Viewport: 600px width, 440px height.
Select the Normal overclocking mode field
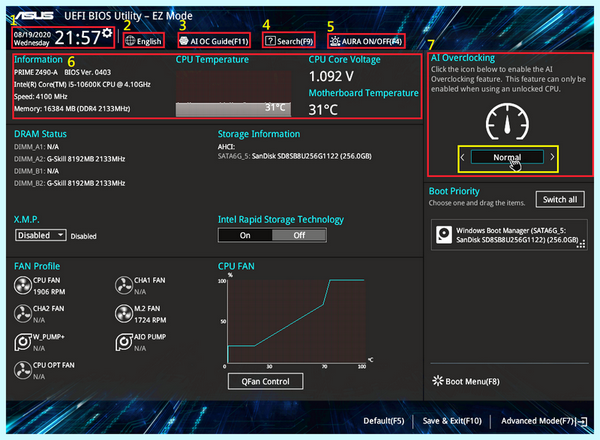click(x=507, y=157)
